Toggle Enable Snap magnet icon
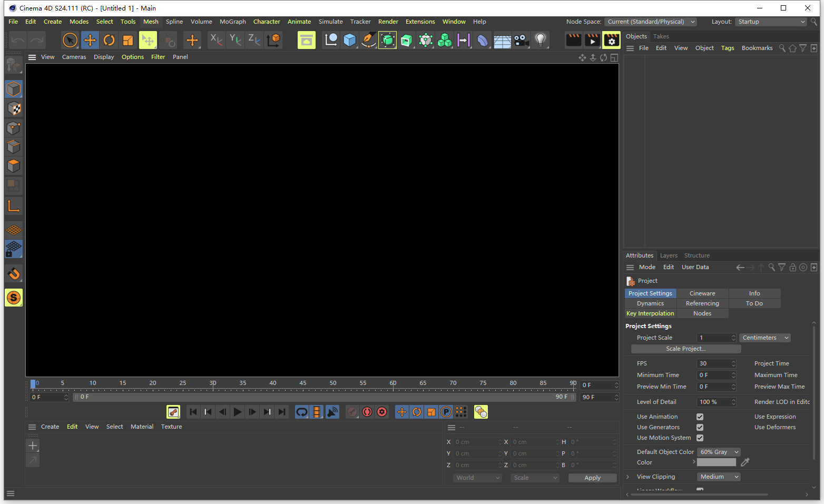This screenshot has width=824, height=504. tap(14, 273)
